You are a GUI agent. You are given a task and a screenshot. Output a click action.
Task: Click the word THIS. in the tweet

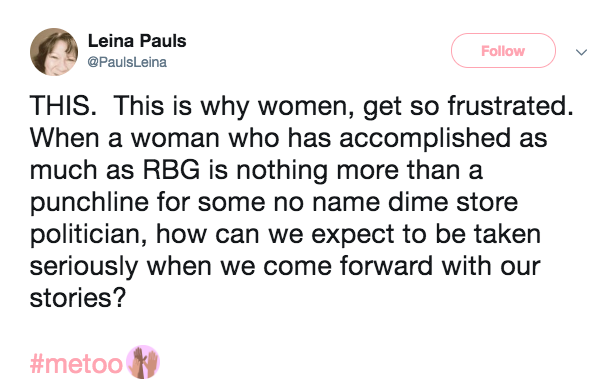pyautogui.click(x=63, y=106)
